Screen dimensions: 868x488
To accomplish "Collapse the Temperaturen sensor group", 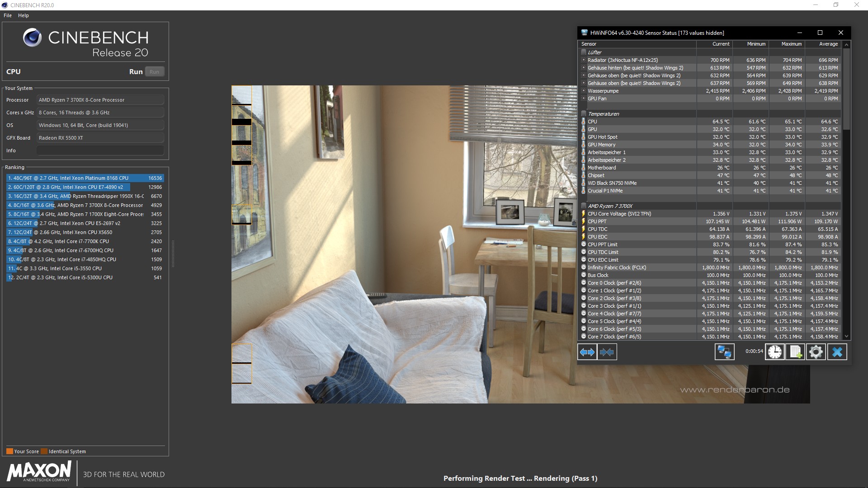I will (584, 113).
